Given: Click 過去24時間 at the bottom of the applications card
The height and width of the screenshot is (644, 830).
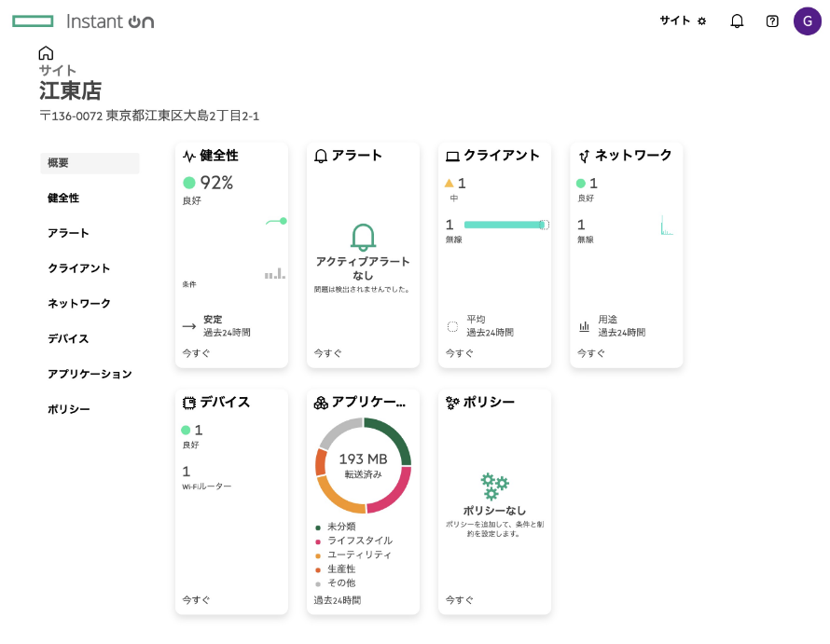Looking at the screenshot, I should [x=338, y=600].
